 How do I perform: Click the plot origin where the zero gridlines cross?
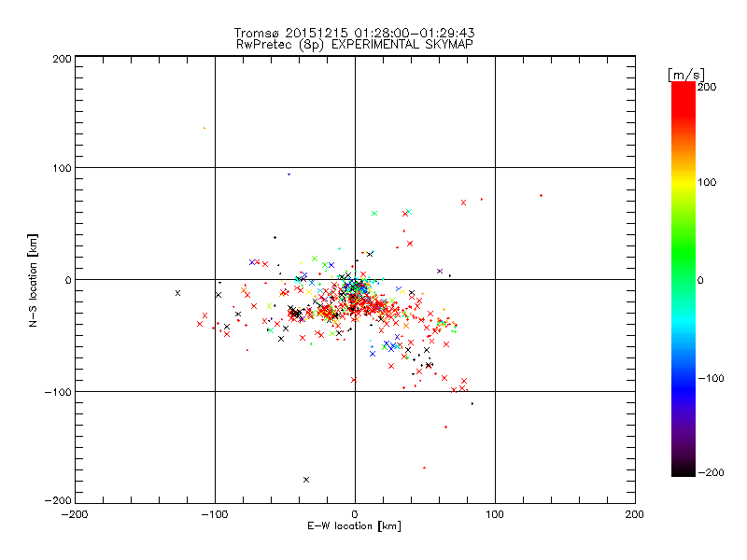click(355, 279)
